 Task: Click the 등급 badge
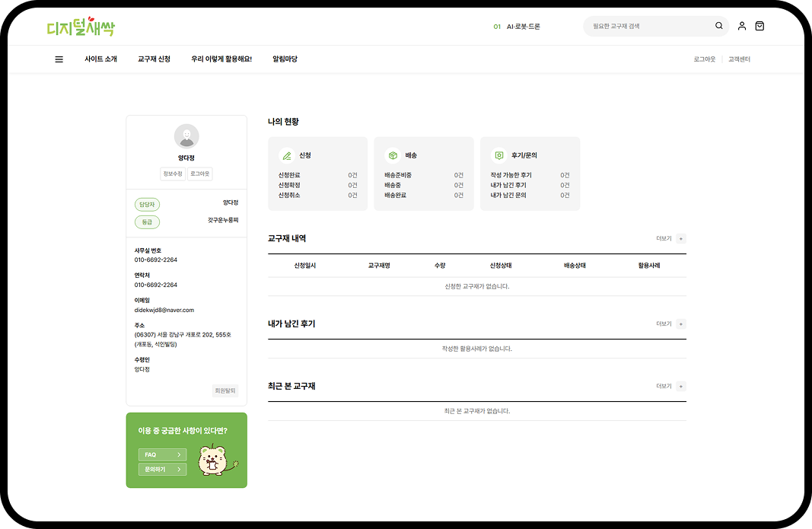(147, 222)
